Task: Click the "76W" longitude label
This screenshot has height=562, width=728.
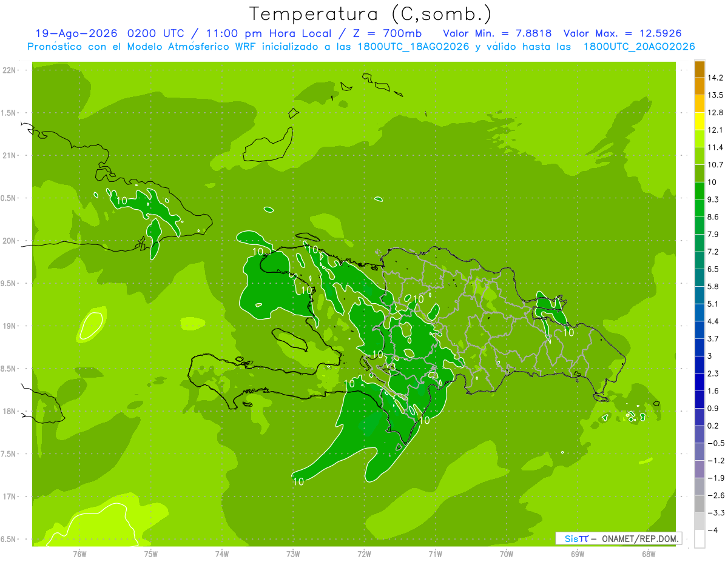Action: coord(79,554)
